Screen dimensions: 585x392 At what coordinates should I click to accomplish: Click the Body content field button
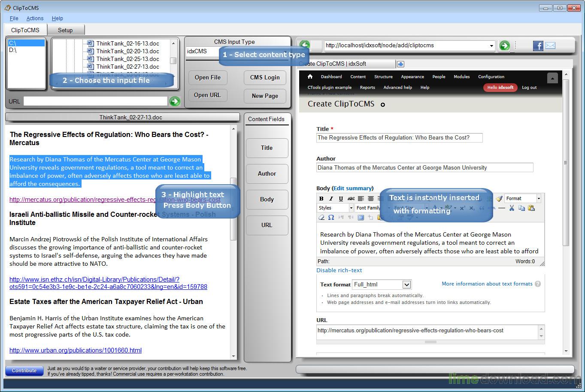[x=267, y=200]
